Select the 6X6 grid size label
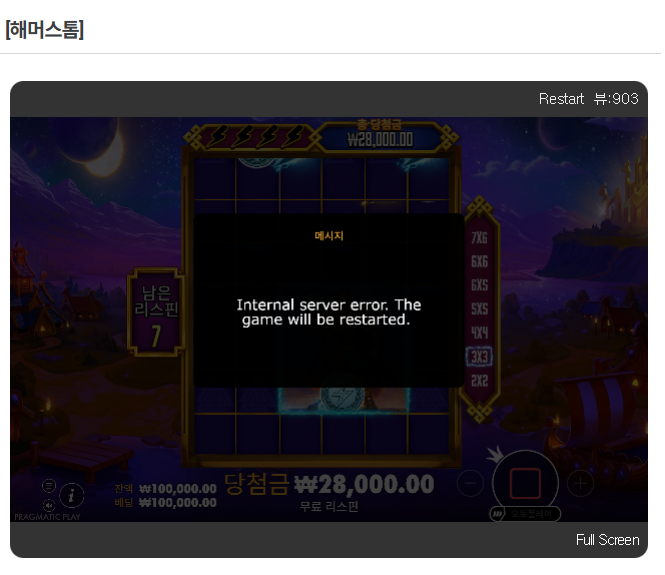Viewport: 665px width, 575px height. [x=479, y=262]
